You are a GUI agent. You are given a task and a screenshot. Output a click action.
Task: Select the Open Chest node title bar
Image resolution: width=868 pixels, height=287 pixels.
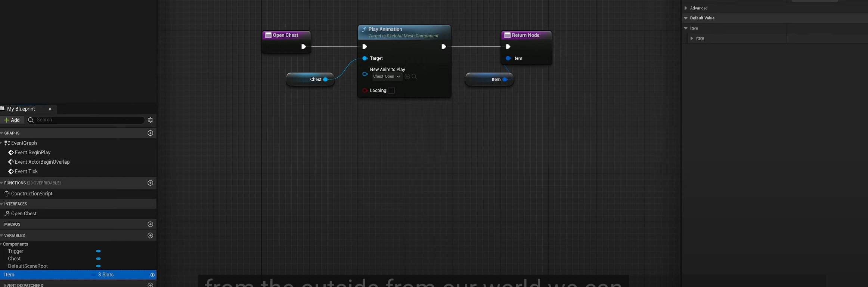pyautogui.click(x=286, y=35)
